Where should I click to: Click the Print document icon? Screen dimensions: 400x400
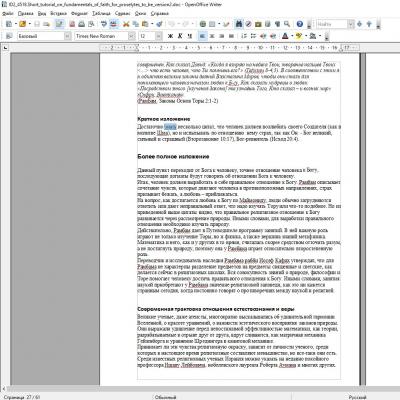tap(81, 24)
